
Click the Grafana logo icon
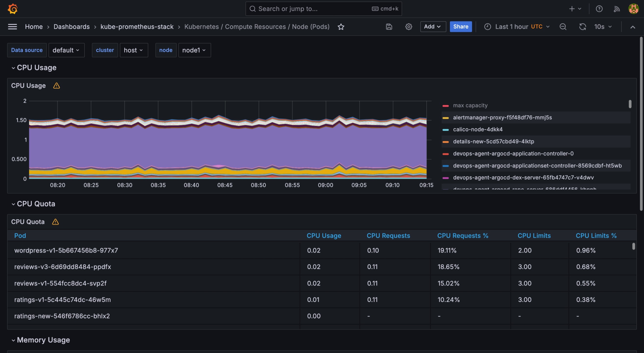pos(12,9)
